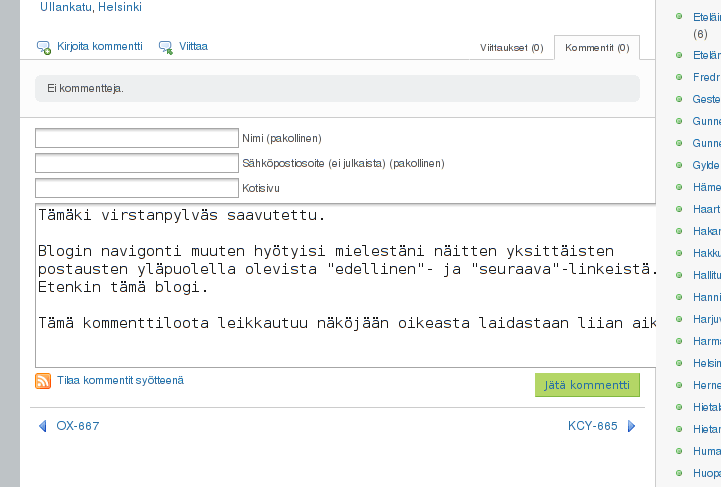Click inside the comment text area

[x=345, y=285]
